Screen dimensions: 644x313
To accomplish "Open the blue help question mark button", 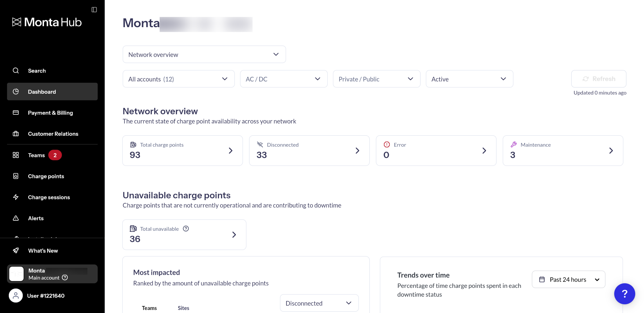I will point(624,293).
